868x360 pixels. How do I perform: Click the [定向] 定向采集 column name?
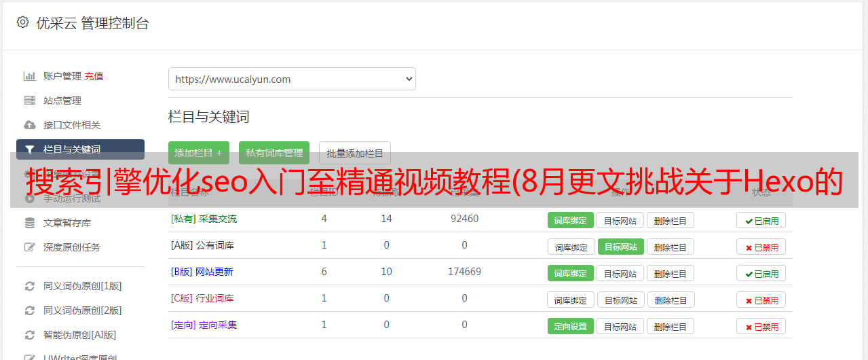pos(204,325)
